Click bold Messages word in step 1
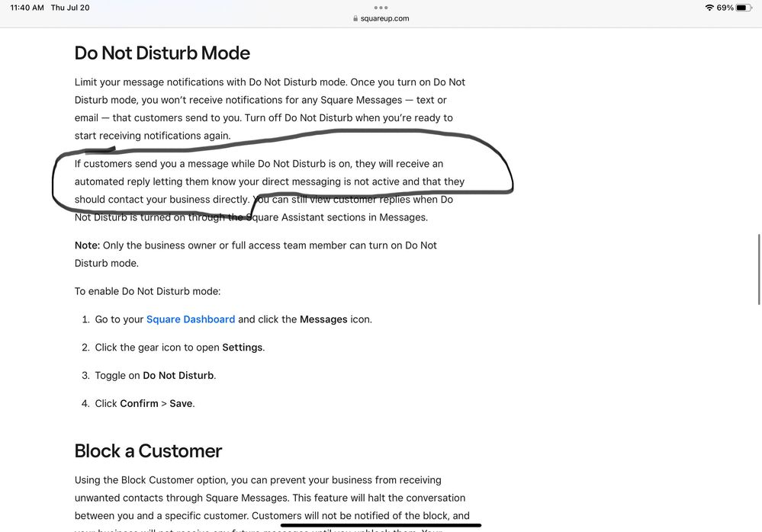The height and width of the screenshot is (532, 762). (x=323, y=319)
